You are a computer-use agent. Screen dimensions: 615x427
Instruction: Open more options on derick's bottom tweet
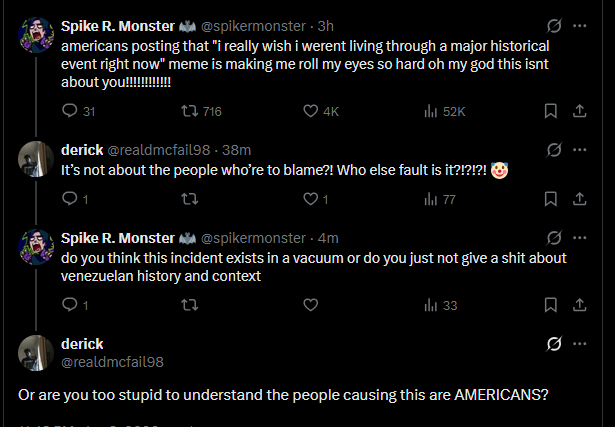(579, 344)
